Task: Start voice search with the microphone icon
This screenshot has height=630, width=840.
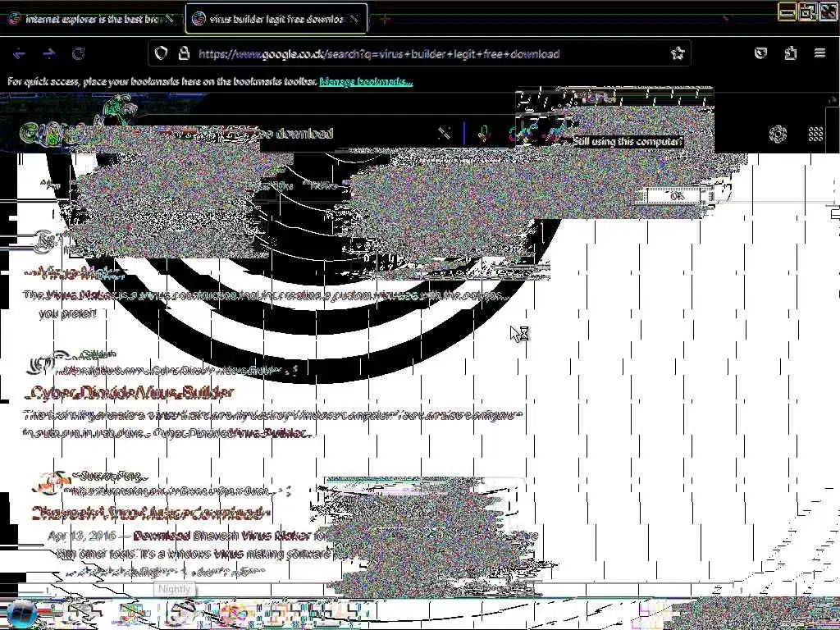Action: 484,134
